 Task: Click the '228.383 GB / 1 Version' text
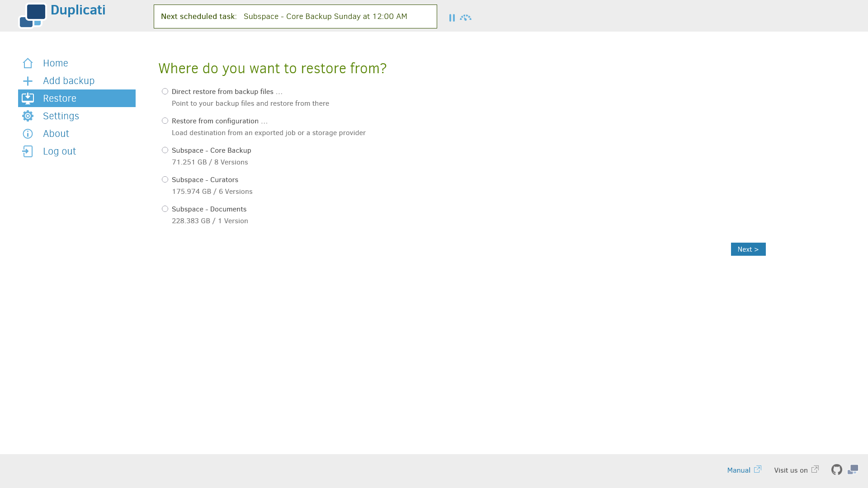(210, 221)
